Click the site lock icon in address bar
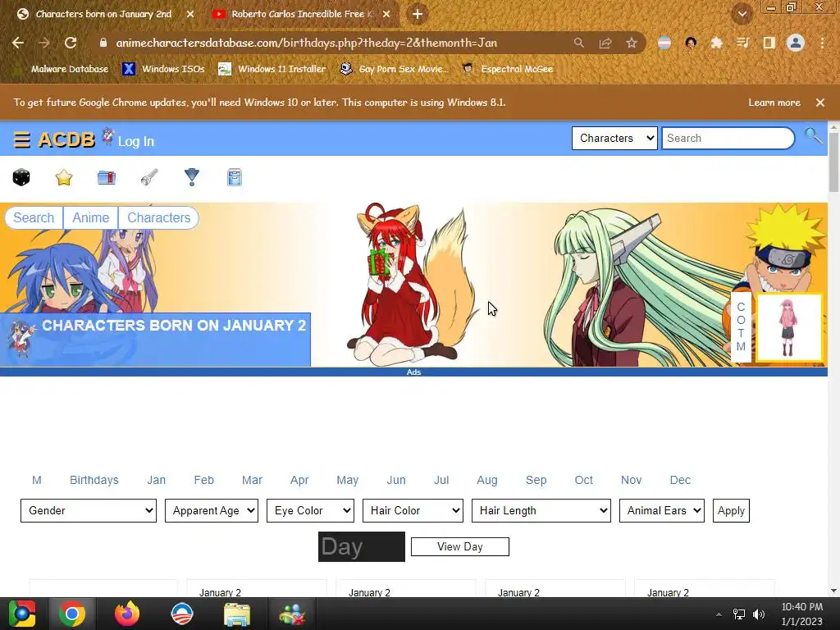This screenshot has height=630, width=840. point(103,43)
